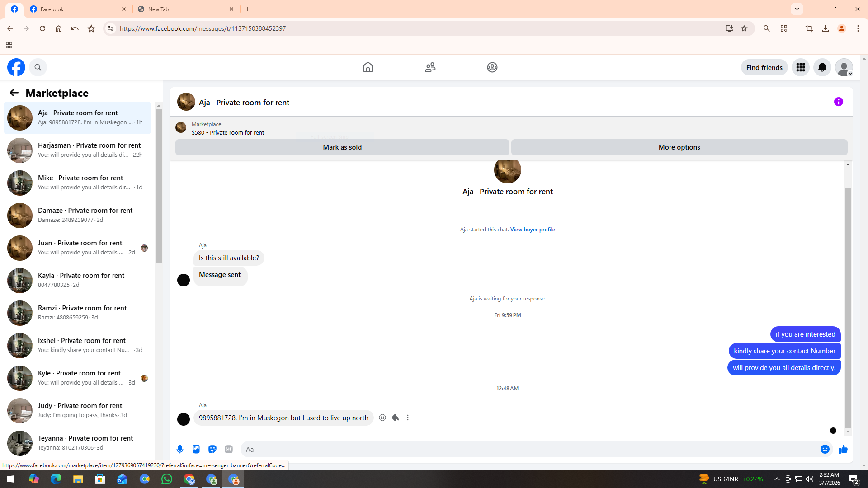Click the voice clip microphone icon

click(x=180, y=449)
